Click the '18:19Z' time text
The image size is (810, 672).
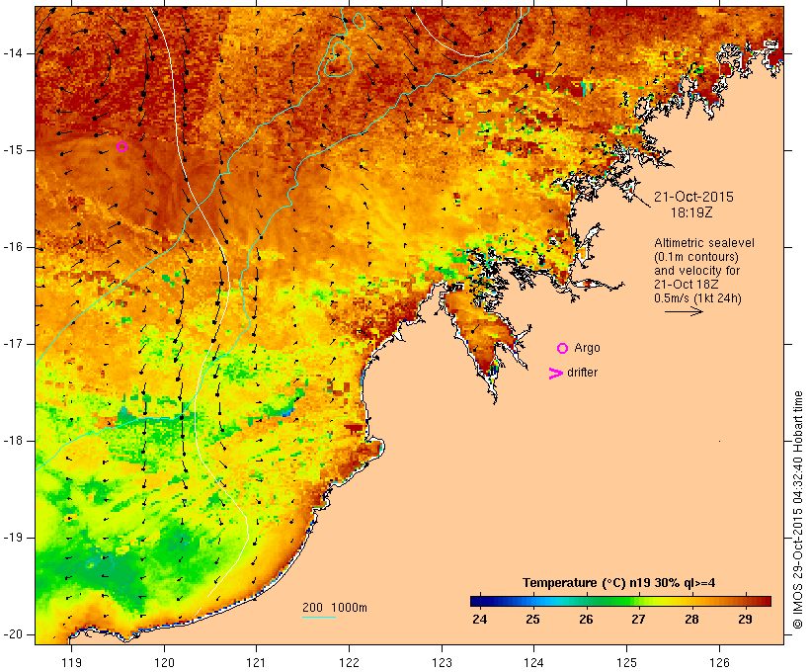[691, 212]
